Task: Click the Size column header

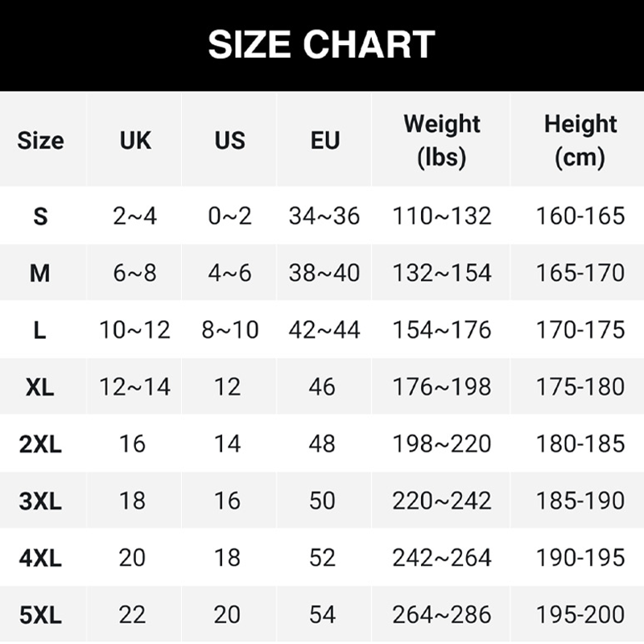Action: pyautogui.click(x=40, y=140)
